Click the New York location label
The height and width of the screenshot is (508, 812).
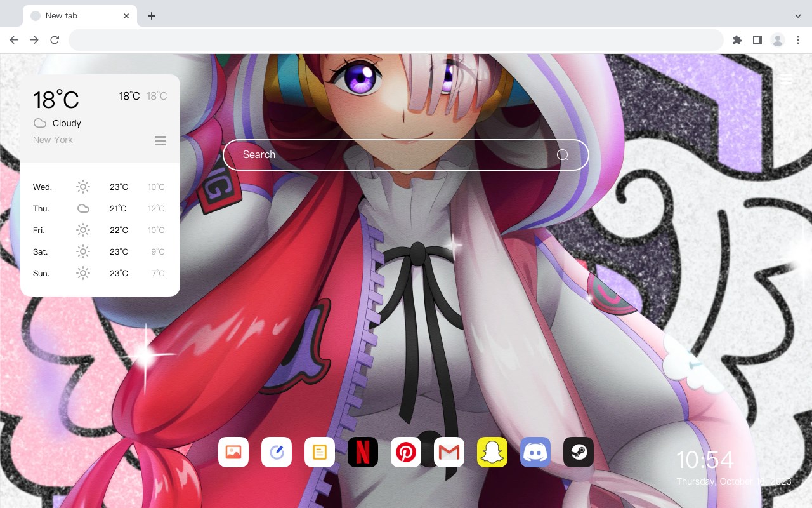pyautogui.click(x=53, y=140)
